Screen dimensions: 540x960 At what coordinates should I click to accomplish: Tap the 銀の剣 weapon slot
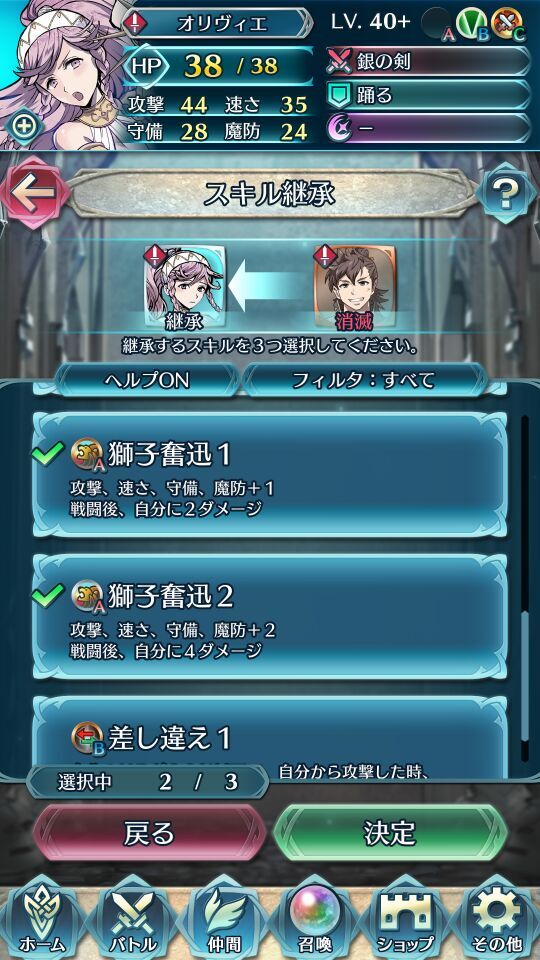428,61
